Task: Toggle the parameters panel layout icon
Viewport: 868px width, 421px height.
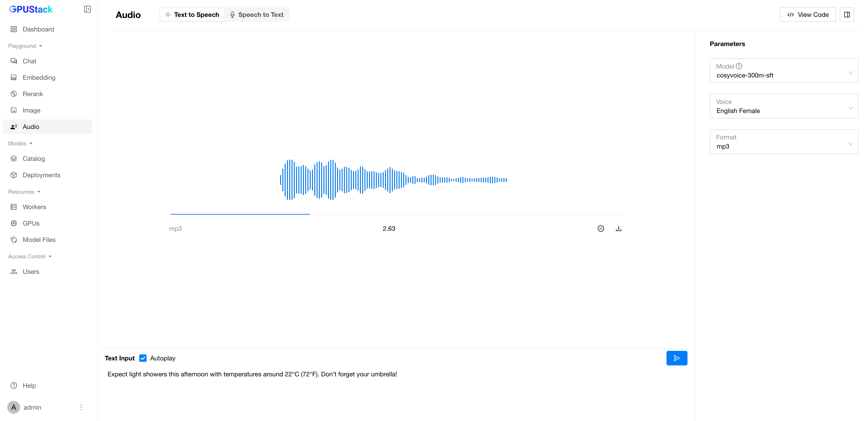Action: (x=847, y=15)
